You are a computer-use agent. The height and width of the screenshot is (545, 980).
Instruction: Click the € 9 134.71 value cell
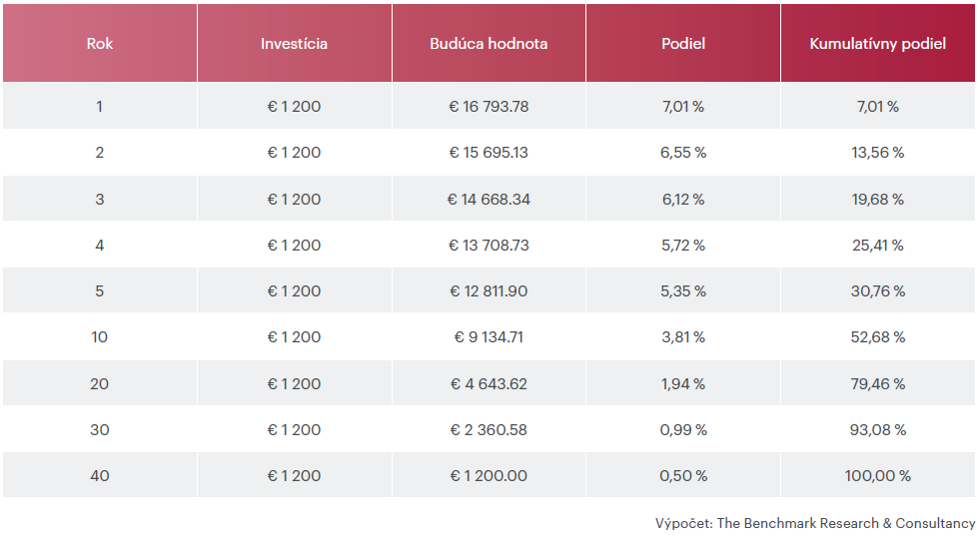(489, 337)
